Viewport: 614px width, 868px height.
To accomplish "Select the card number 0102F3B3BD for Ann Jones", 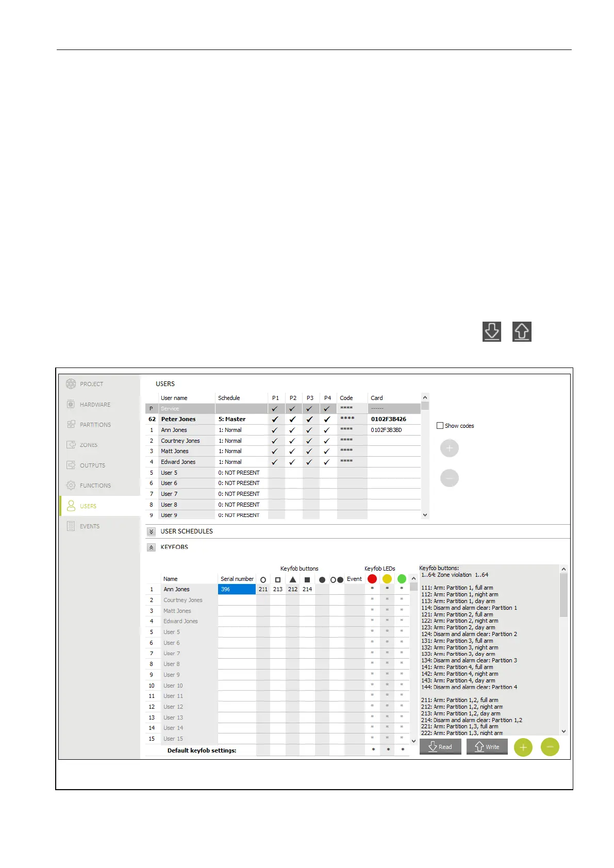I will [386, 430].
